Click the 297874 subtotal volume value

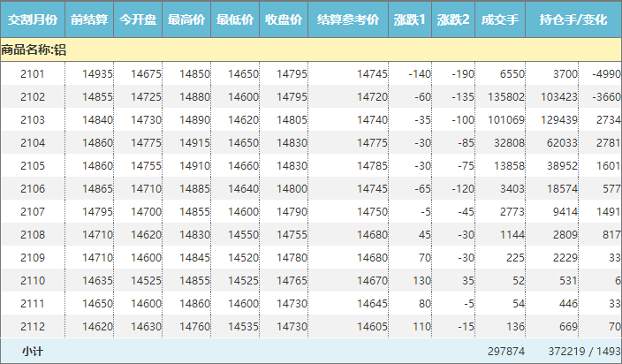point(506,352)
